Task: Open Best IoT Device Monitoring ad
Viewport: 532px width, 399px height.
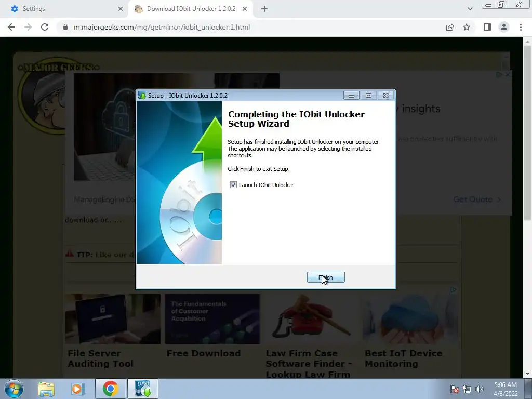Action: coord(403,358)
